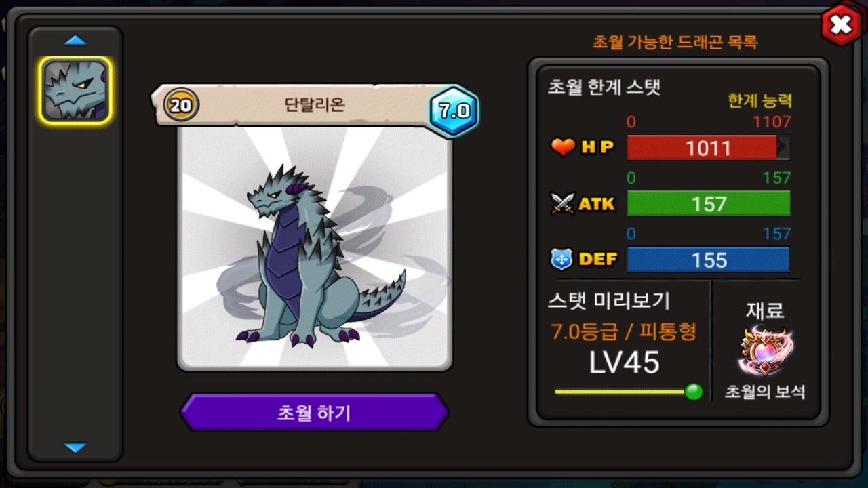Screen dimensions: 868x488
Task: Click the up arrow above dragon list
Action: (75, 41)
